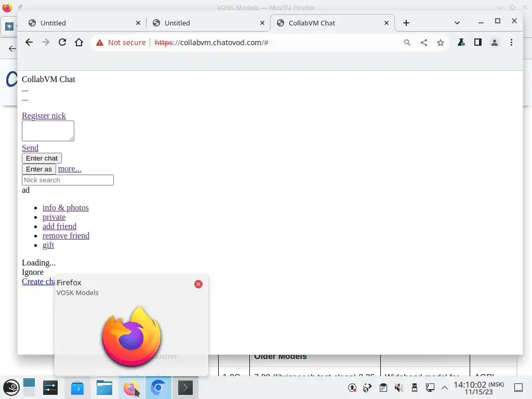Image resolution: width=532 pixels, height=399 pixels.
Task: Open the network connections tray icon
Action: pos(430,388)
